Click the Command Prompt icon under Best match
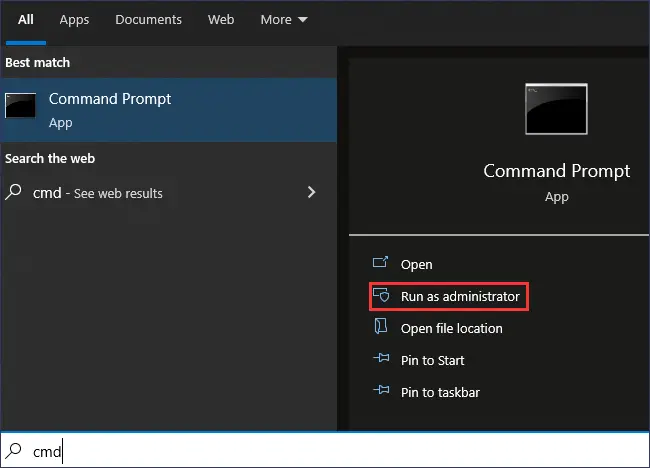The width and height of the screenshot is (650, 468). click(21, 107)
